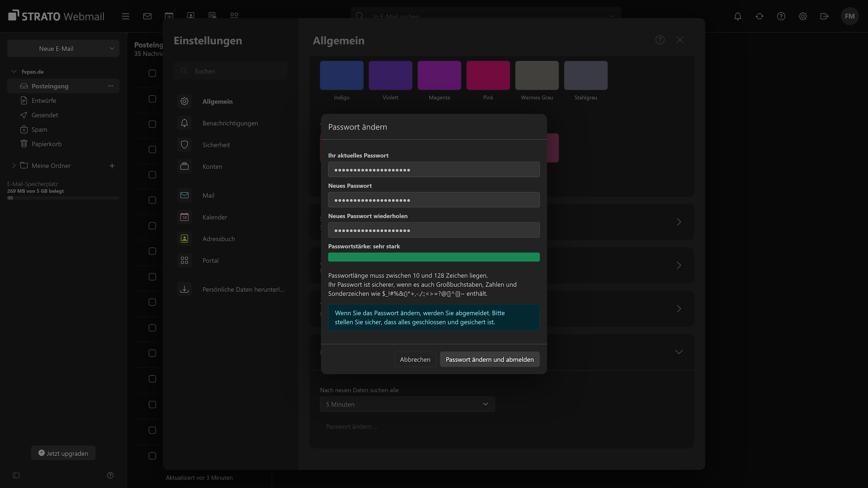The image size is (868, 488).
Task: Close the Einstellungen dialog with X
Action: 680,40
